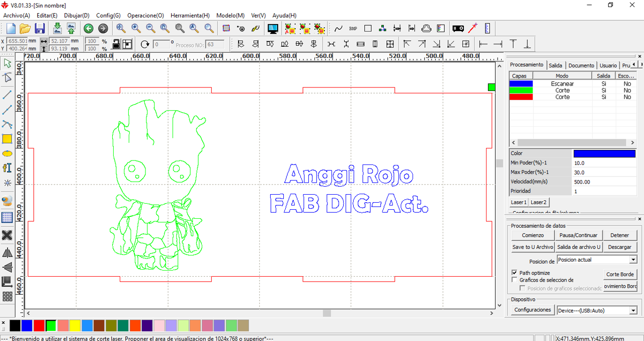Pick the black swatch in the bottom palette

(x=15, y=325)
